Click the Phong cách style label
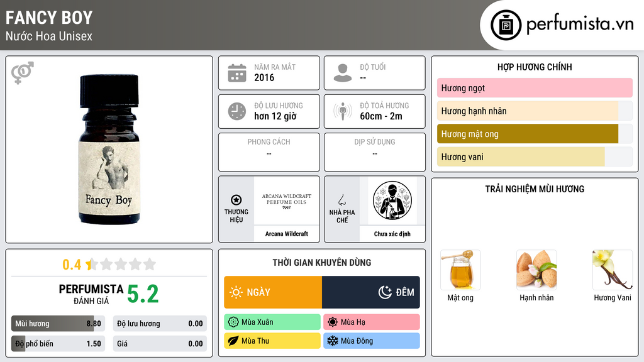The height and width of the screenshot is (362, 644). [x=269, y=141]
